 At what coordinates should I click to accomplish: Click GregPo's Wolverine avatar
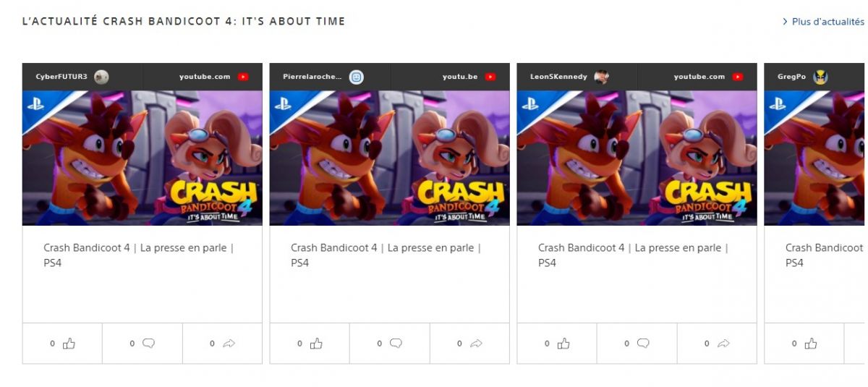(820, 77)
